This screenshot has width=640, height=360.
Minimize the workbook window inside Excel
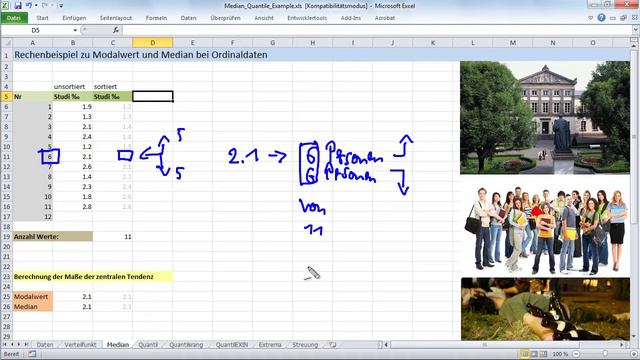613,18
